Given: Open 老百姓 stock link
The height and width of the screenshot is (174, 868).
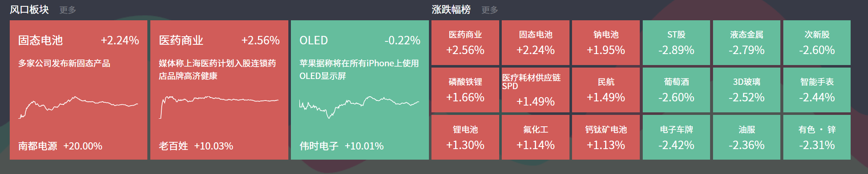Looking at the screenshot, I should point(173,146).
